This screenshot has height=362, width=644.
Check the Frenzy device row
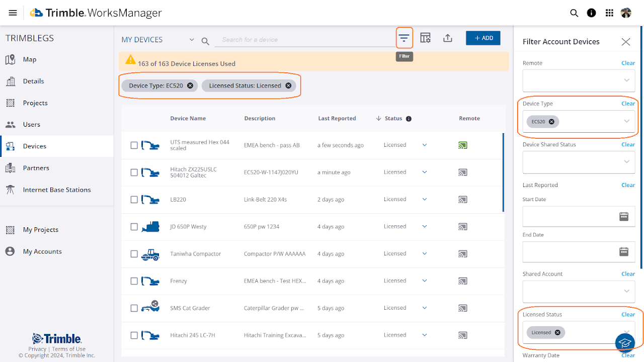tap(134, 281)
